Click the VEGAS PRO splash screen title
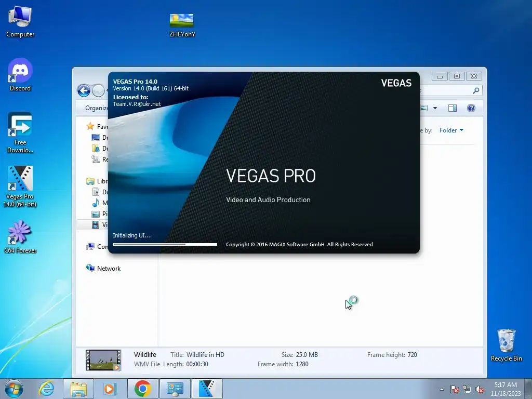Screen dimensions: 532x399 pos(271,176)
